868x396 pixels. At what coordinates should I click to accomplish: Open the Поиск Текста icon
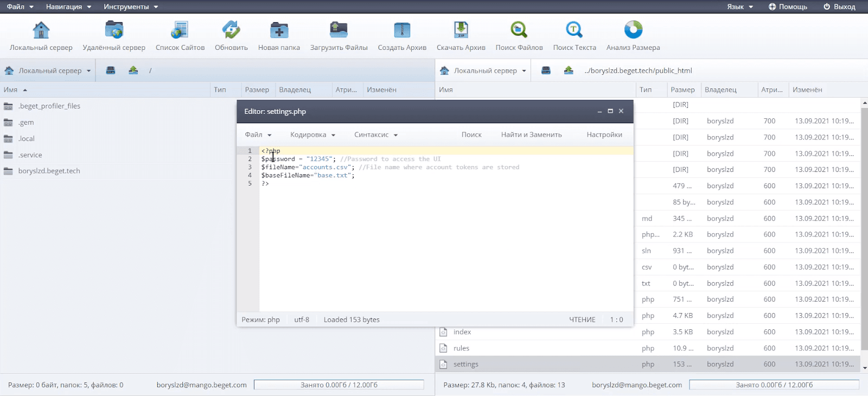click(x=575, y=30)
